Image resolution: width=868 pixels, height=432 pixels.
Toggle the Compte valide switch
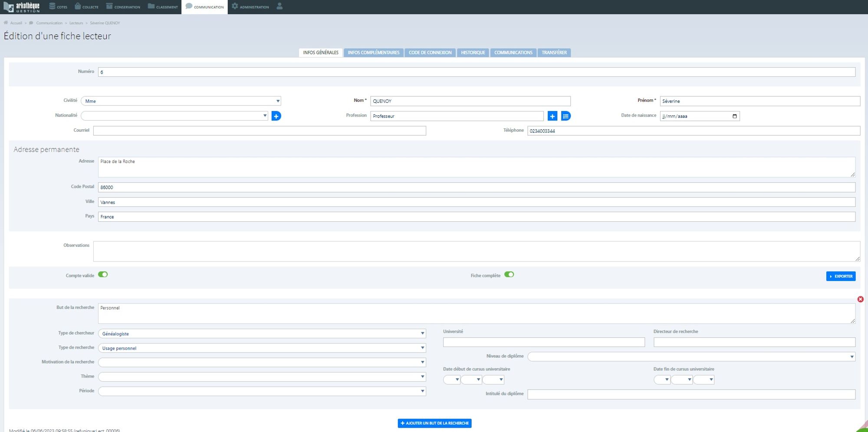(x=103, y=275)
